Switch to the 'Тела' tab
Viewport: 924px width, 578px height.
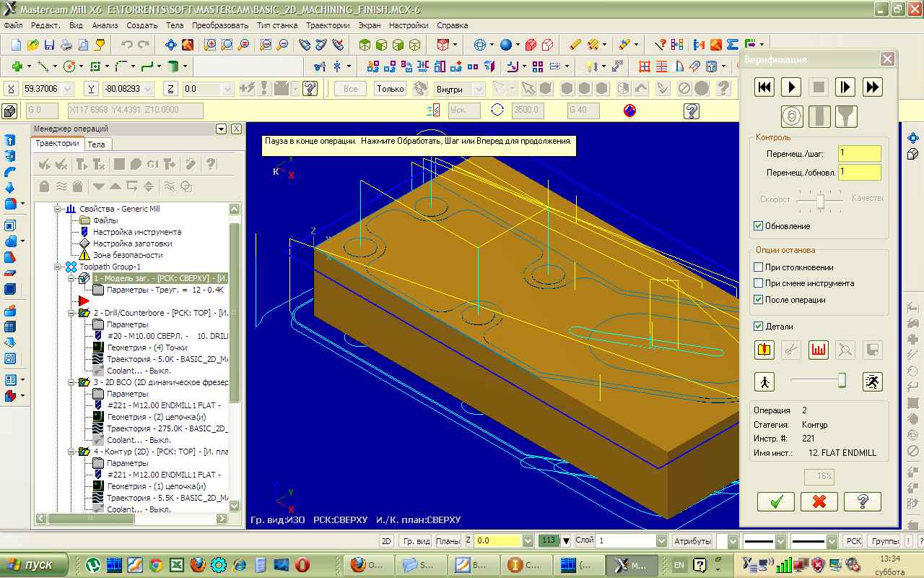point(96,144)
